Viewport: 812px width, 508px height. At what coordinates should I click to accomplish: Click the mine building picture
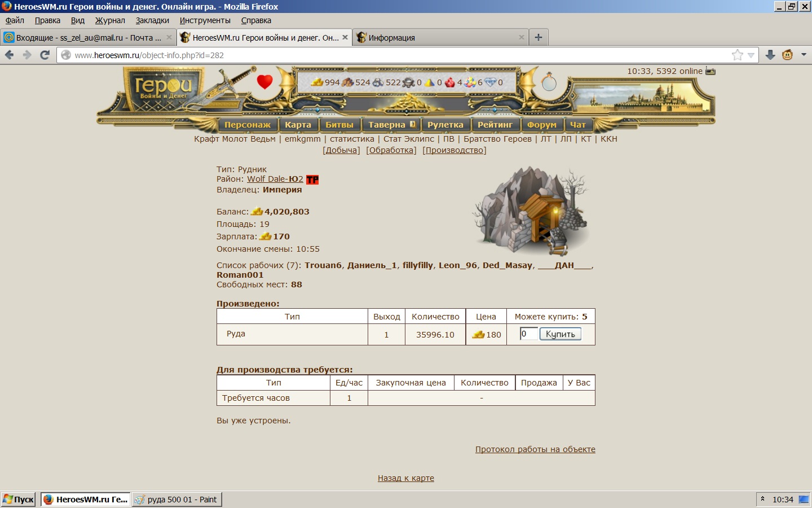pos(531,211)
